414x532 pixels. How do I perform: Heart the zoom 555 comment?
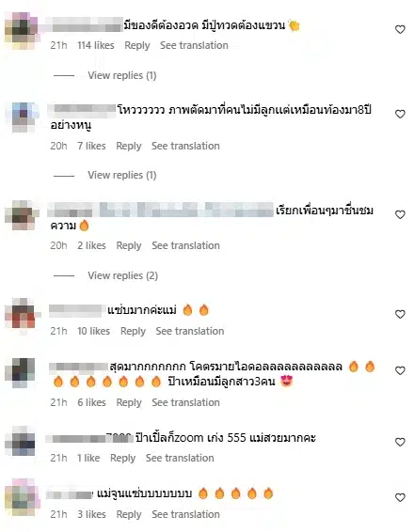pyautogui.click(x=400, y=442)
